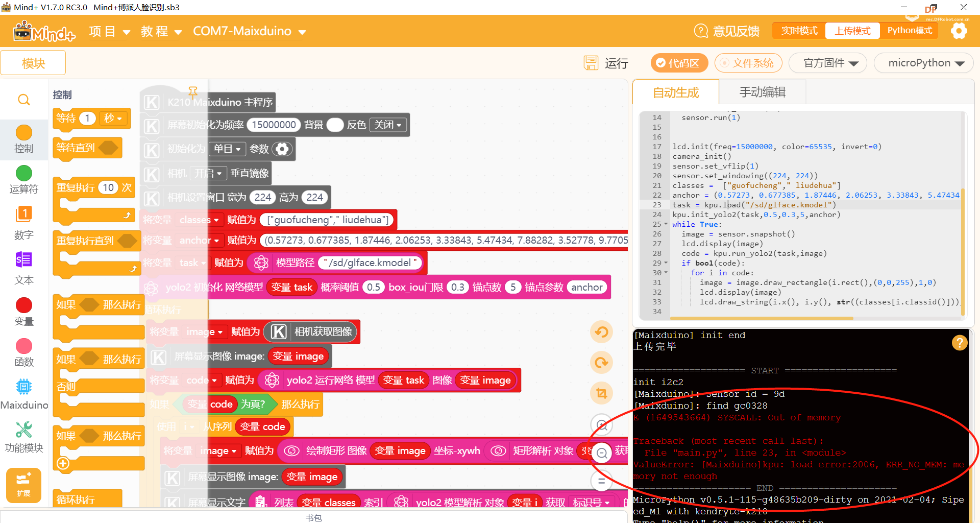This screenshot has width=980, height=523.
Task: Open the 数字 category
Action: click(24, 215)
